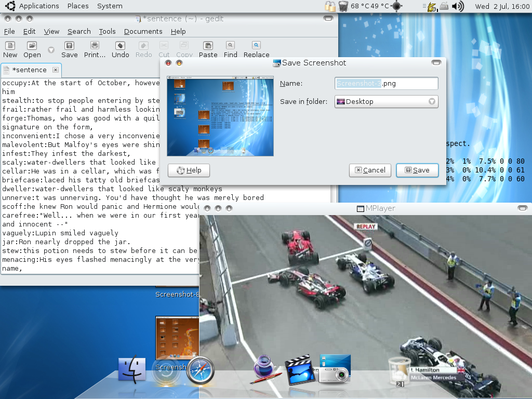Click the Print icon in gedit toolbar
Screen dimensions: 532x399
tap(95, 46)
